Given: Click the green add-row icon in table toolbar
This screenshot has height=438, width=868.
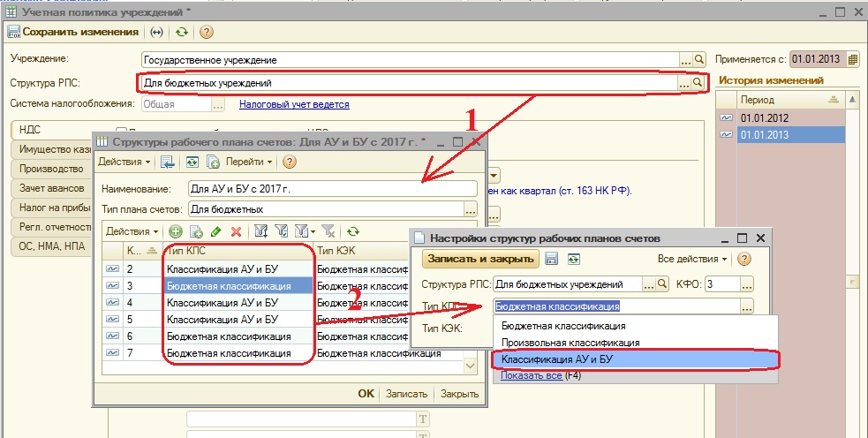Looking at the screenshot, I should point(176,231).
